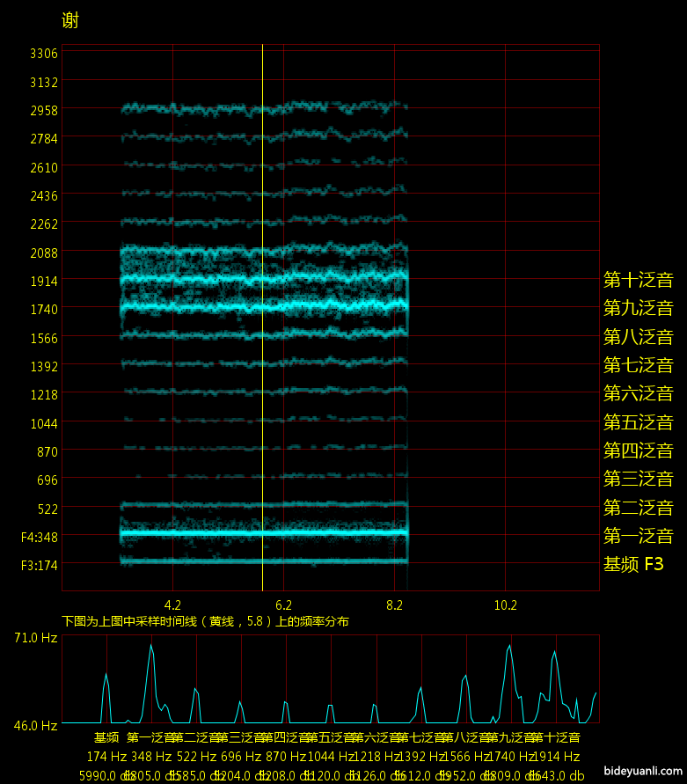This screenshot has width=687, height=784.
Task: Click the 174 Hz label under the lower chart
Action: click(x=106, y=757)
